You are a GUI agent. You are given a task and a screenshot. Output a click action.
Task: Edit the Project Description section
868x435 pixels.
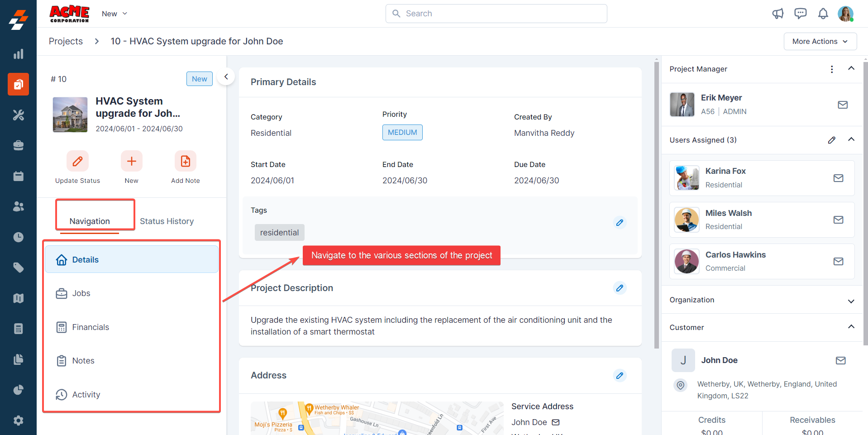tap(620, 288)
